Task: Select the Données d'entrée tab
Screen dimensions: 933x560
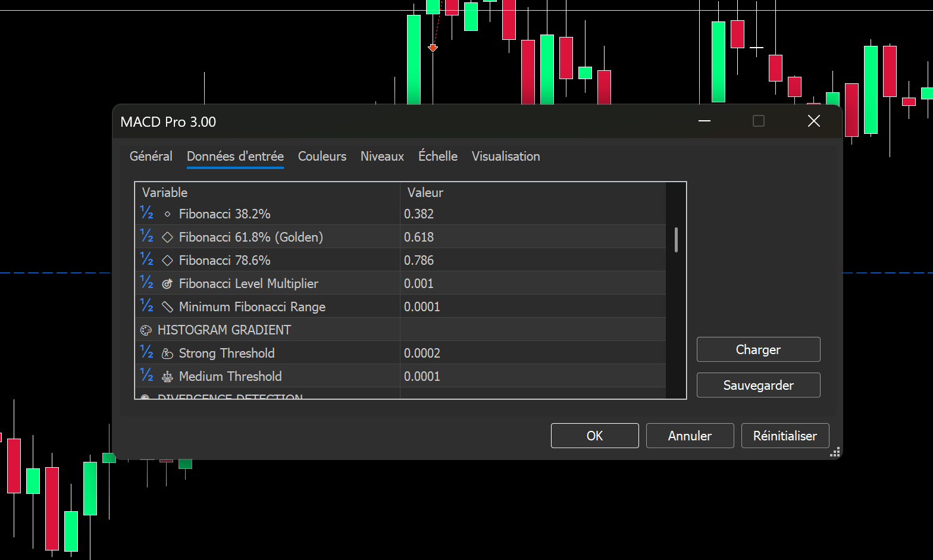Action: pos(235,156)
